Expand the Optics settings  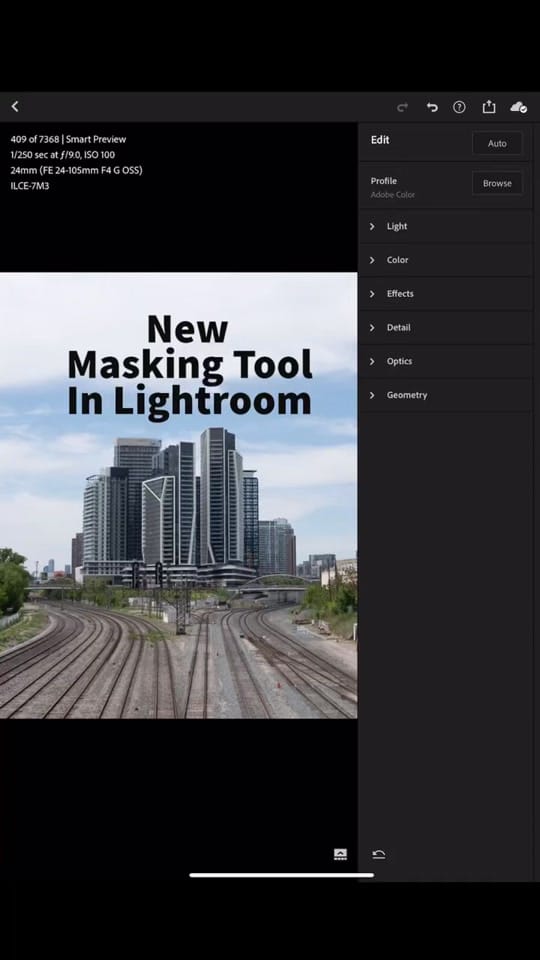click(445, 361)
